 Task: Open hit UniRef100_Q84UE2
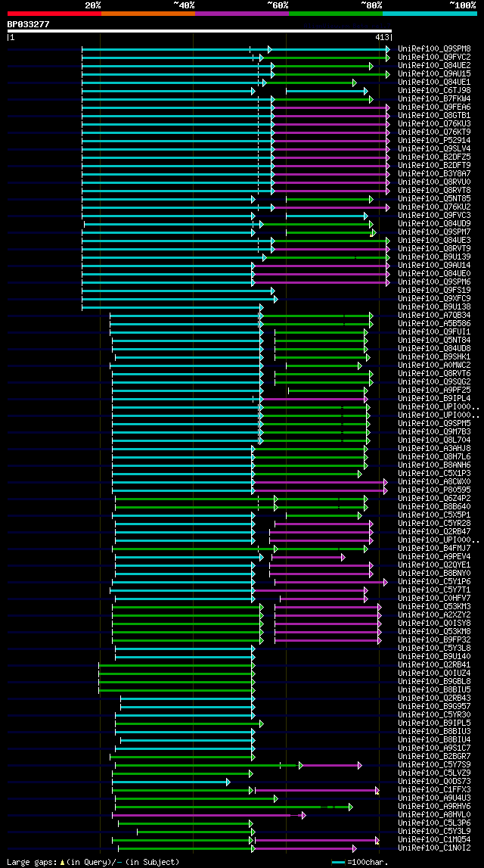[434, 65]
